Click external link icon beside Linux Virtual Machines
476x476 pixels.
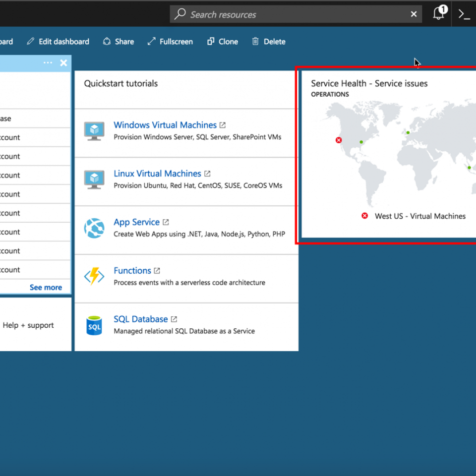(207, 174)
